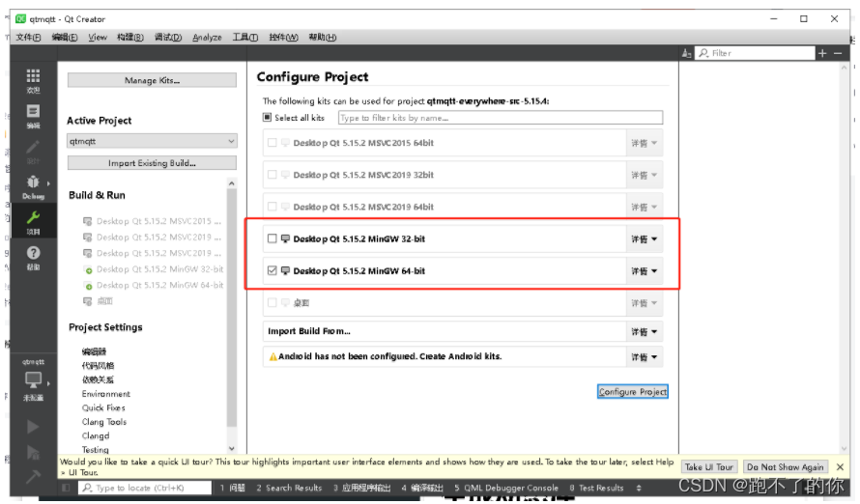Open the 1 问题 output pane
The height and width of the screenshot is (504, 860).
point(233,488)
